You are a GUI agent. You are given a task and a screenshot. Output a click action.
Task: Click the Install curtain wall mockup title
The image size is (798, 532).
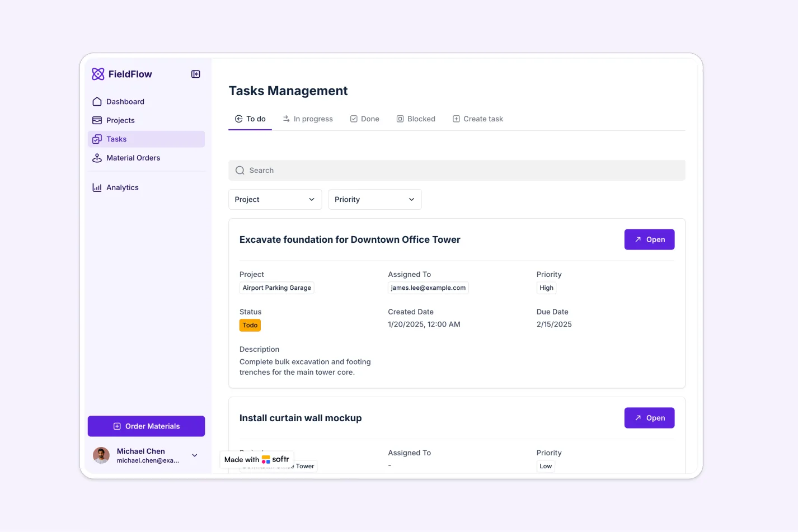coord(301,418)
